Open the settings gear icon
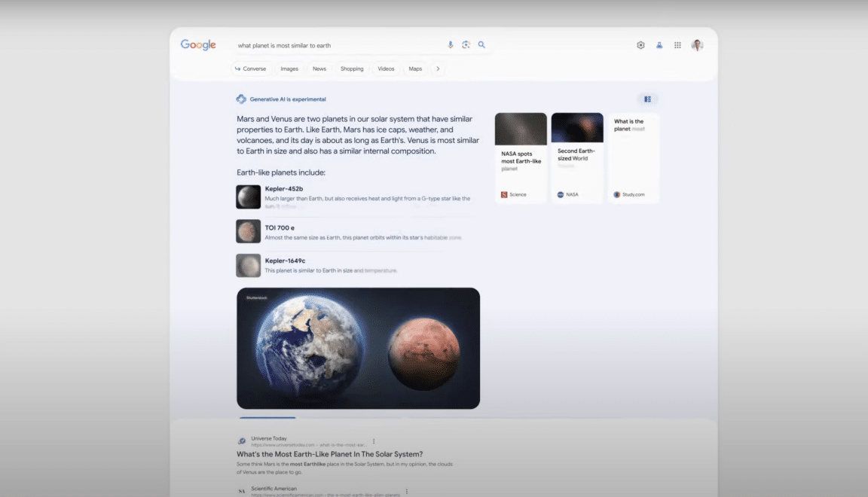The image size is (868, 497). pos(640,45)
